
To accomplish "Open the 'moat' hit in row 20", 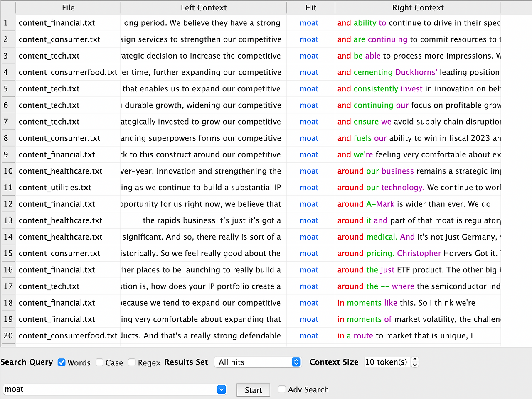I will point(309,336).
